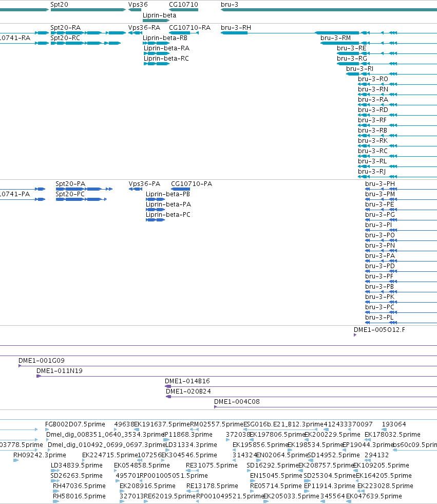Screen dimensions: 437x504
Task: Select clone DME1-004C08
Action: click(x=237, y=402)
